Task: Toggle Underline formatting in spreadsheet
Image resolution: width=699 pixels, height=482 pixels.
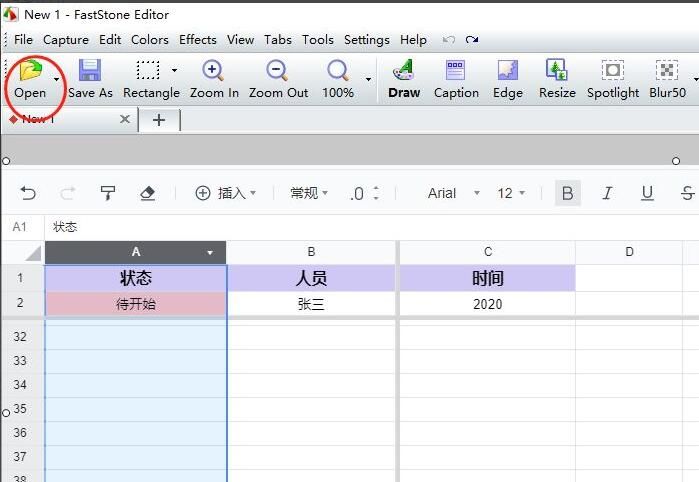Action: coord(647,193)
